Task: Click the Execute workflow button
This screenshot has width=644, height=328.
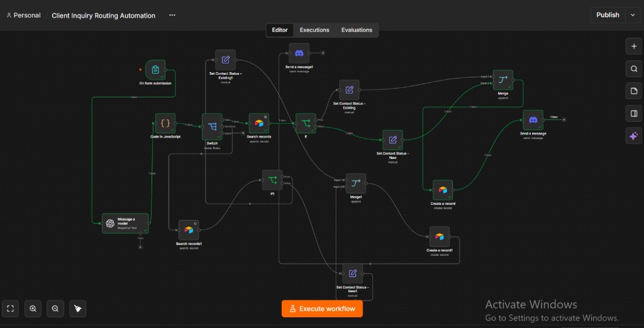Action: 322,309
